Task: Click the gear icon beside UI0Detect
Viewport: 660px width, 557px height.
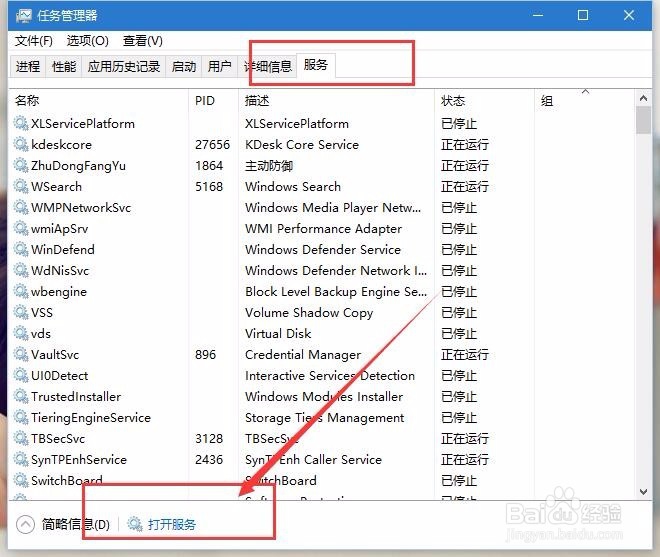Action: (x=21, y=375)
